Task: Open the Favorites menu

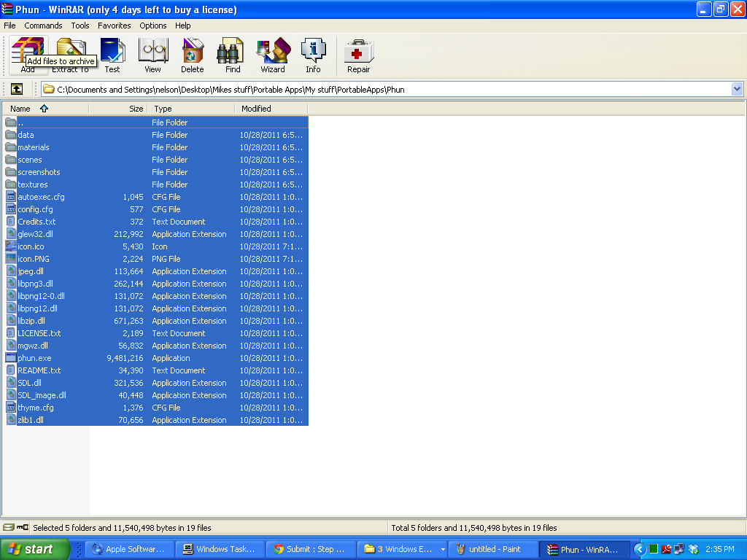Action: [115, 25]
